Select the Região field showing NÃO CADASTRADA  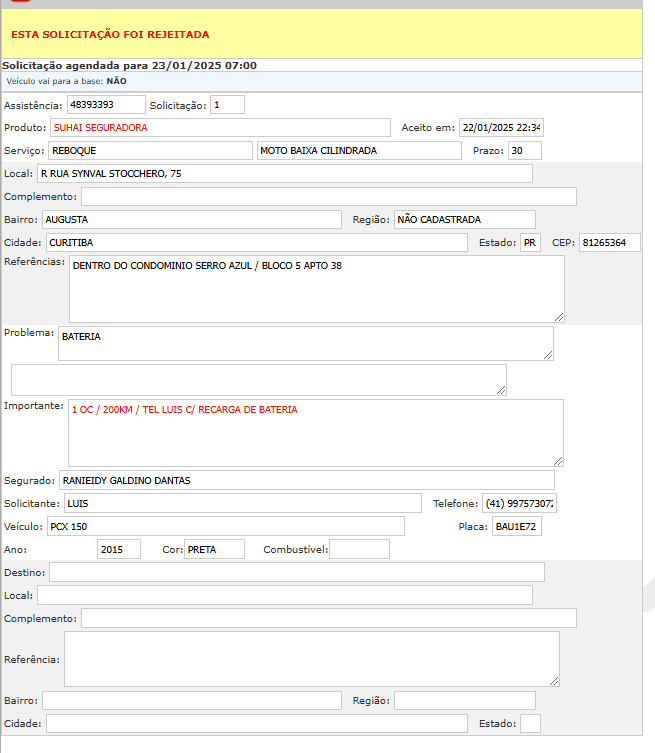pos(465,220)
